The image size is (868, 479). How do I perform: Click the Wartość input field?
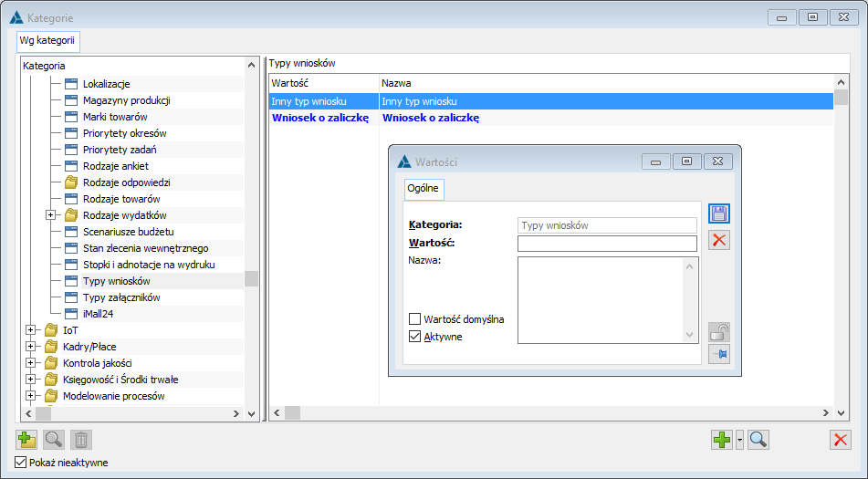(x=607, y=244)
